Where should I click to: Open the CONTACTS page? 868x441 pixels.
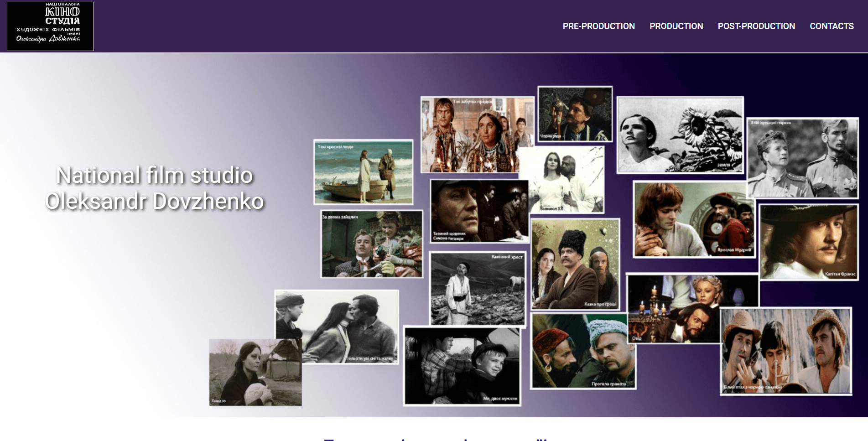[x=832, y=26]
